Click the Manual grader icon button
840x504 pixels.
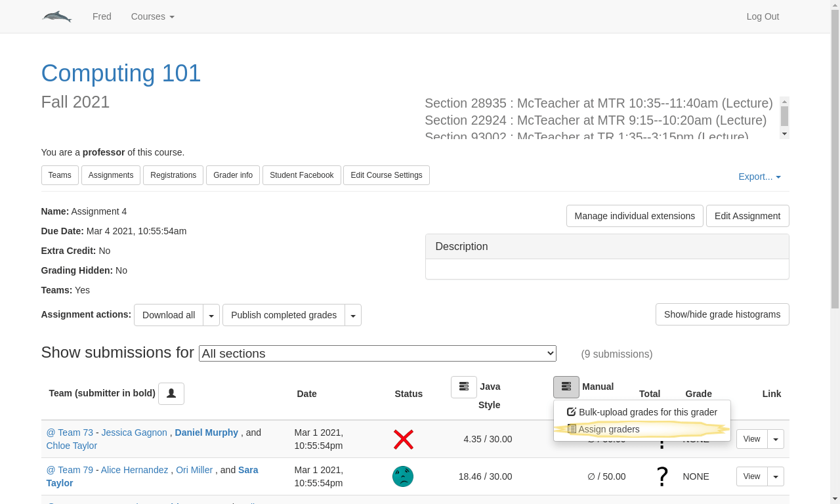pos(566,387)
